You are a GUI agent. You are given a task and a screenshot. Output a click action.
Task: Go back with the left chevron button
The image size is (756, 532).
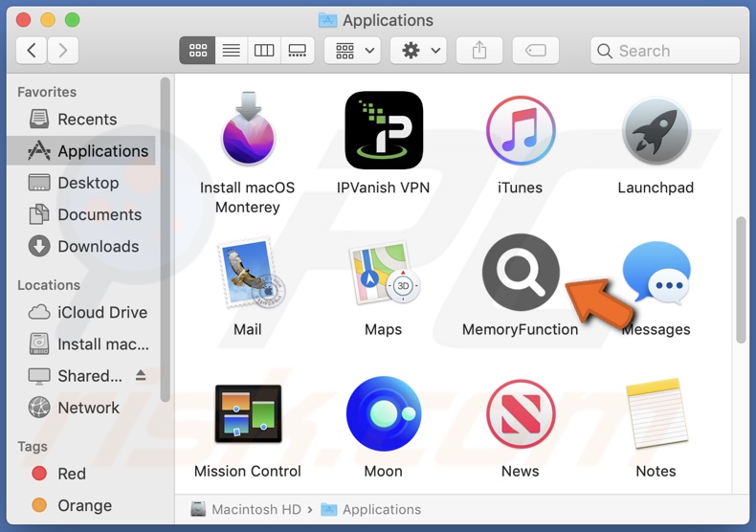coord(32,50)
